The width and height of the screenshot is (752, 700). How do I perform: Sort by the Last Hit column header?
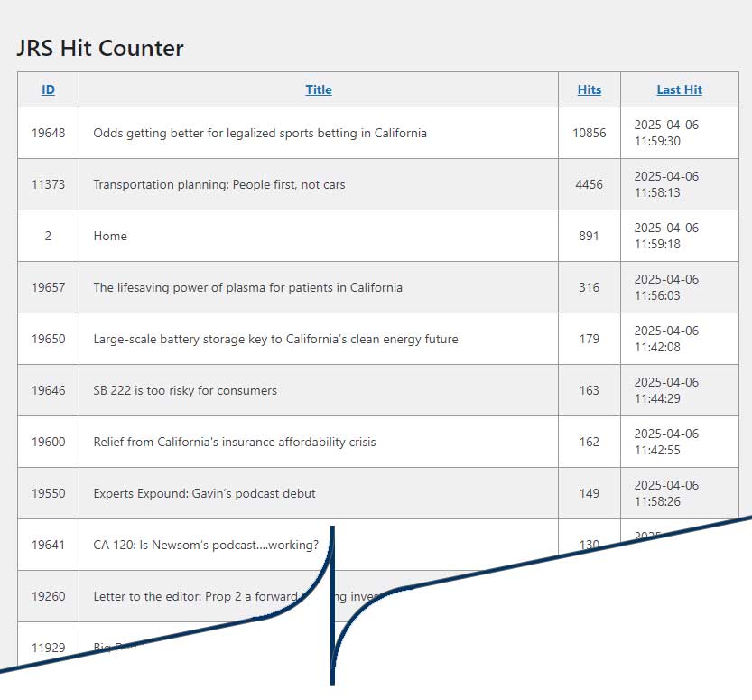pos(679,89)
